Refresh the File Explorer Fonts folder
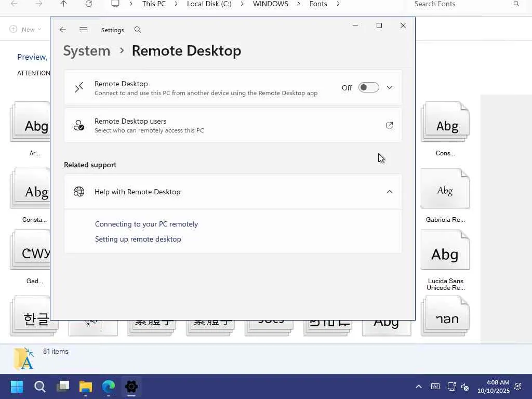Image resolution: width=532 pixels, height=399 pixels. pos(88,4)
